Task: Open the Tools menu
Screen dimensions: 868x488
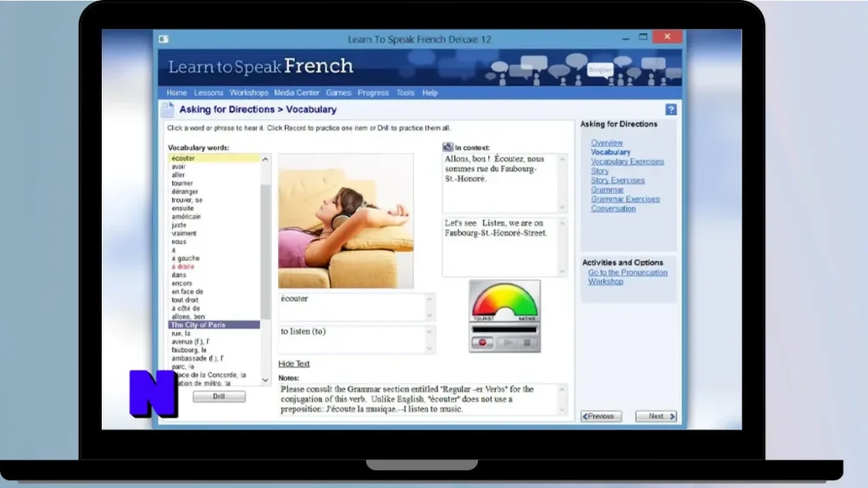Action: 405,93
